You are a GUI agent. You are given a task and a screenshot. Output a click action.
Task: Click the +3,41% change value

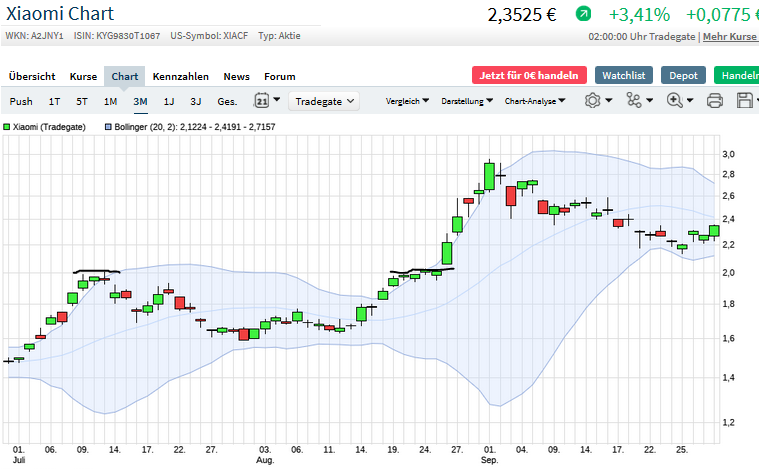coord(639,15)
